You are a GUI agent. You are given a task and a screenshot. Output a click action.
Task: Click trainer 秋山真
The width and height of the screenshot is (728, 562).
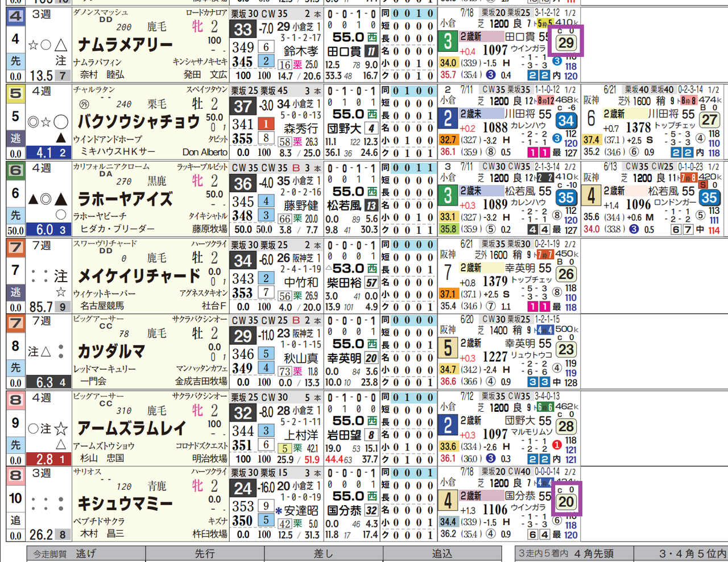301,358
